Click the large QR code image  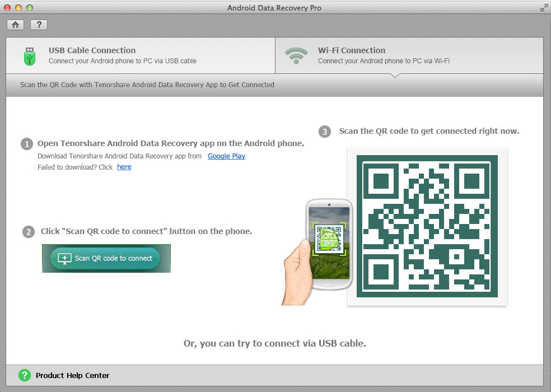pyautogui.click(x=427, y=226)
